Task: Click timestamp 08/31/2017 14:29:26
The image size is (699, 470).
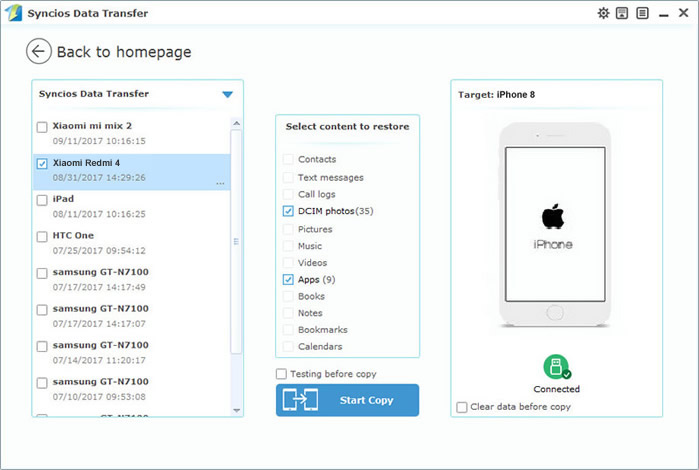Action: click(x=99, y=177)
